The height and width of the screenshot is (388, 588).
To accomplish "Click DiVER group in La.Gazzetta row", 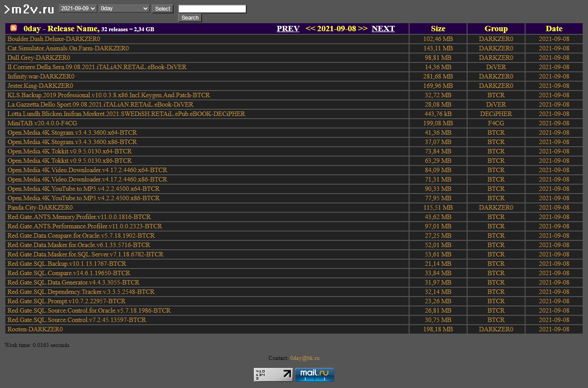I will pyautogui.click(x=496, y=104).
